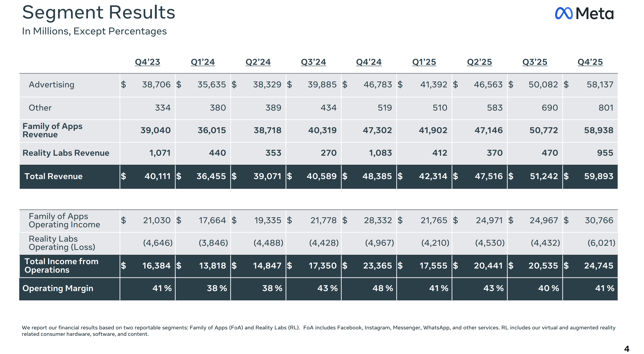Click Q4'25 total revenue value 59,893
The width and height of the screenshot is (644, 354).
click(599, 176)
